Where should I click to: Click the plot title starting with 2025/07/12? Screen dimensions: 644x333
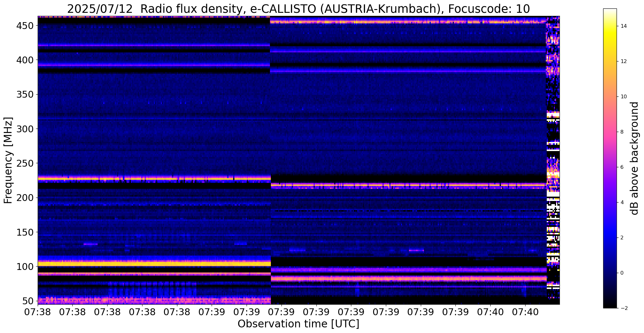click(298, 9)
